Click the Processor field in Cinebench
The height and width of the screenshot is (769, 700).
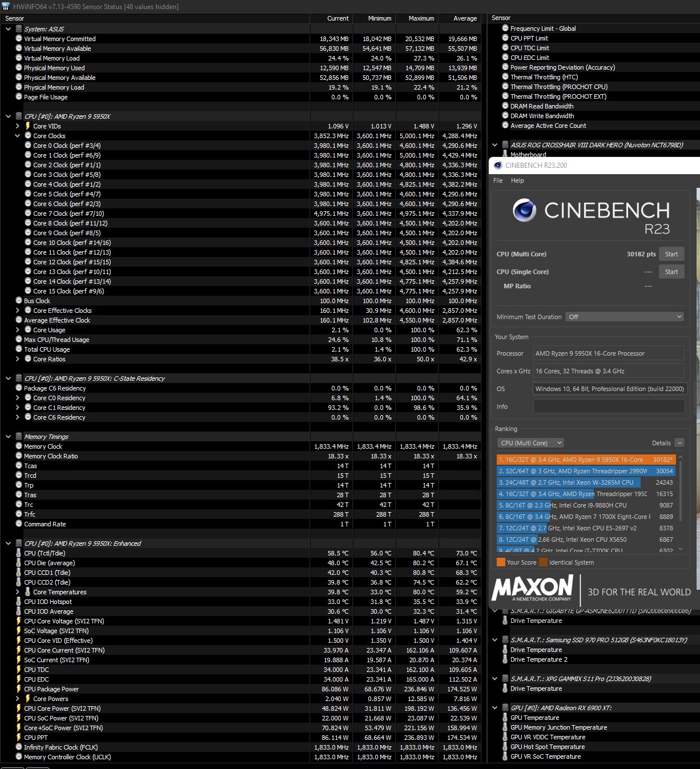point(609,353)
